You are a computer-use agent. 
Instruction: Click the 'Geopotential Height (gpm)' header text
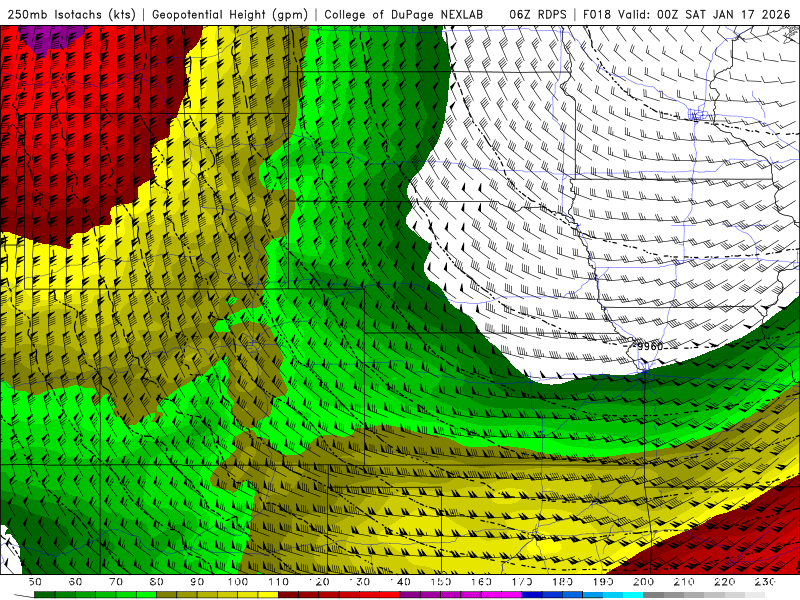(x=230, y=14)
